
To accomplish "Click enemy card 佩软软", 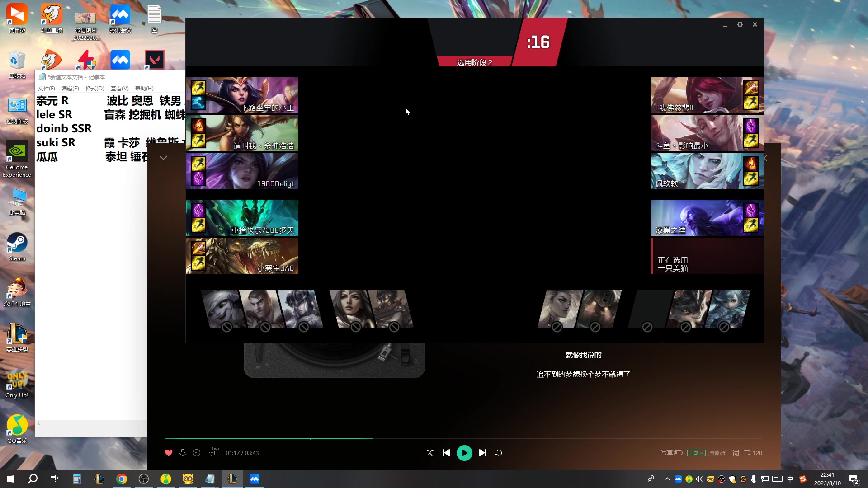I will (x=707, y=171).
